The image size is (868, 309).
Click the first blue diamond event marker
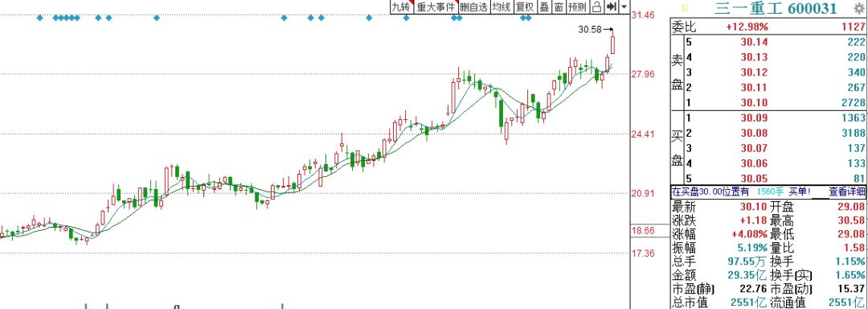coord(39,19)
